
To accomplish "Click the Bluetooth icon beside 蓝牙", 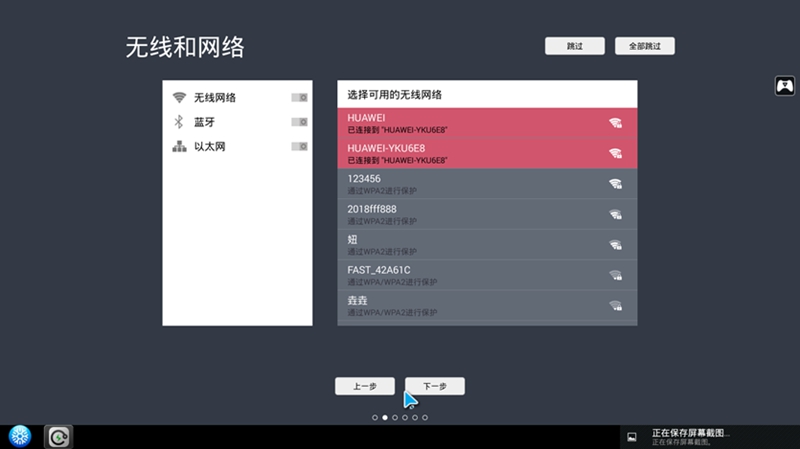I will click(x=179, y=122).
